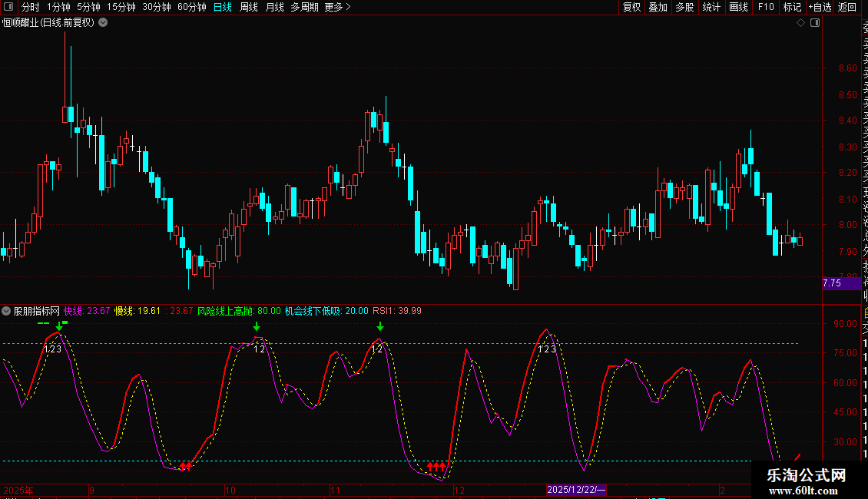Toggle the sidebar panel icon at top-left
868x499 pixels.
pos(8,7)
